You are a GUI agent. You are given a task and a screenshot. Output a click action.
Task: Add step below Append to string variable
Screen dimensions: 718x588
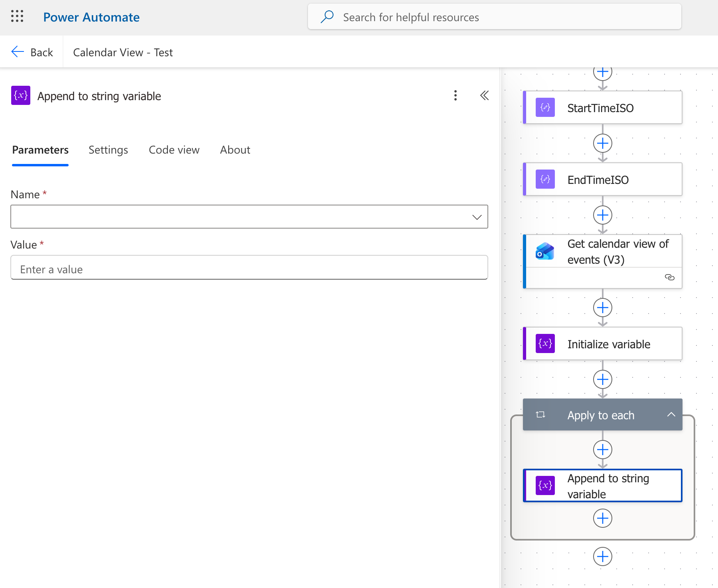603,518
